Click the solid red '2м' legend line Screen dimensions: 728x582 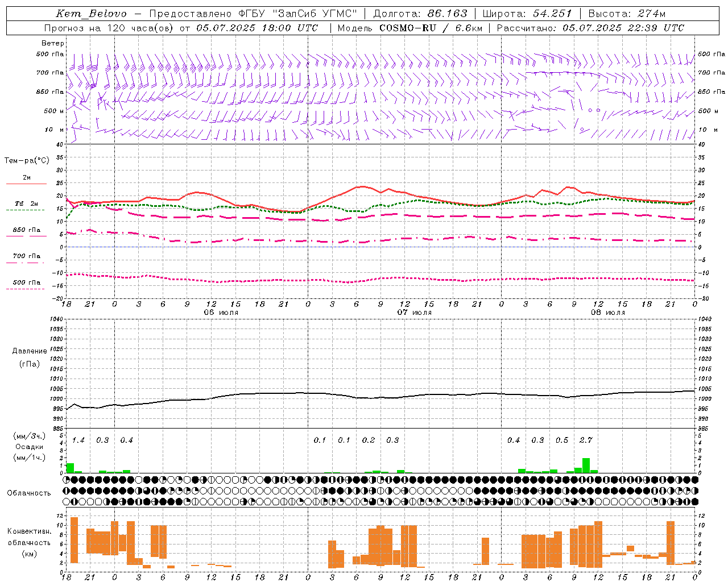click(x=26, y=184)
